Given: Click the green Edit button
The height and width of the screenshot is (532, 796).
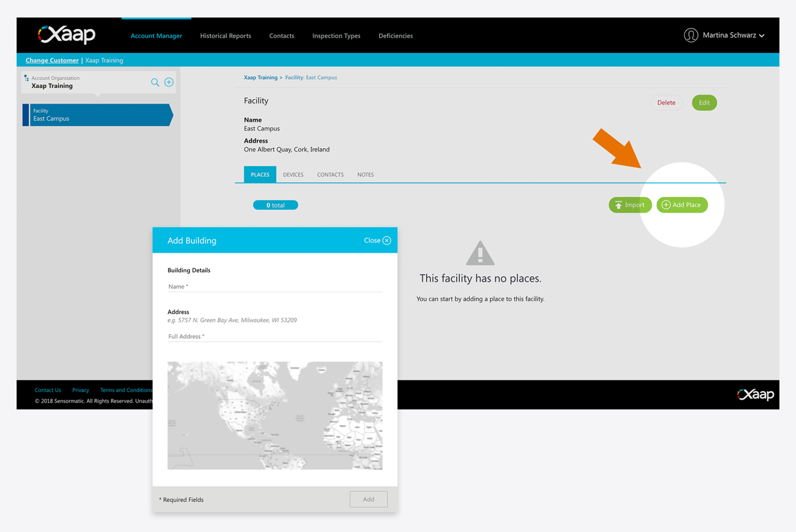Looking at the screenshot, I should click(704, 102).
